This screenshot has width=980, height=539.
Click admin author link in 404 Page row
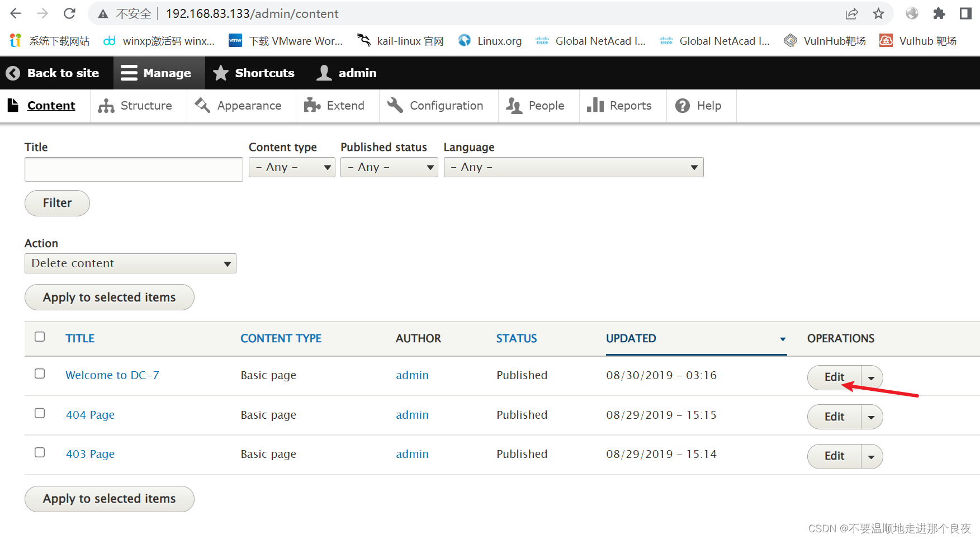pos(412,415)
